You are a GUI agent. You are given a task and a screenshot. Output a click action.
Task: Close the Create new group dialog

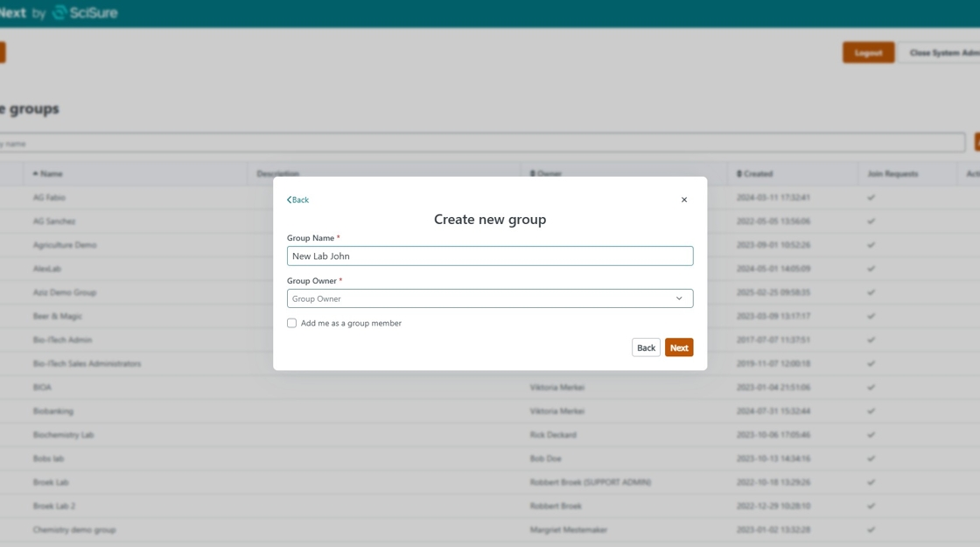(684, 200)
